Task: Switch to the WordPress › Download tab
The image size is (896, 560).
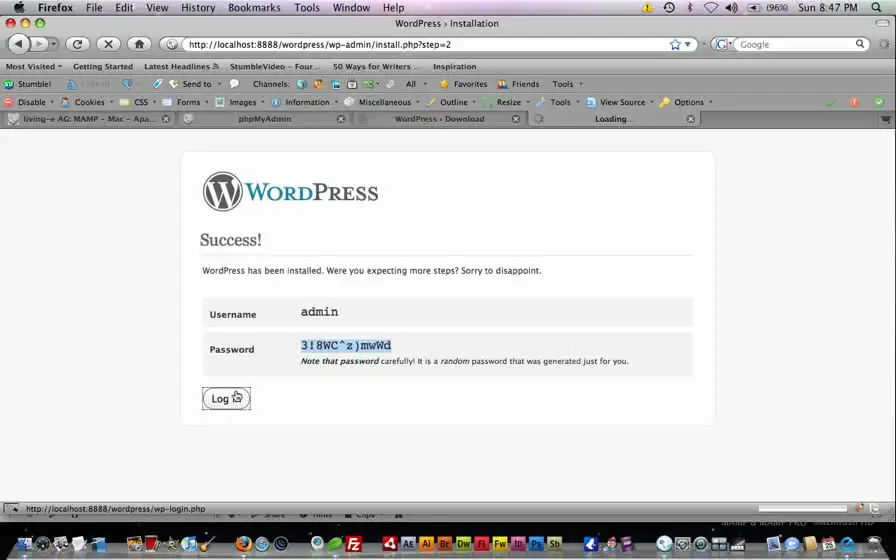Action: coord(439,119)
